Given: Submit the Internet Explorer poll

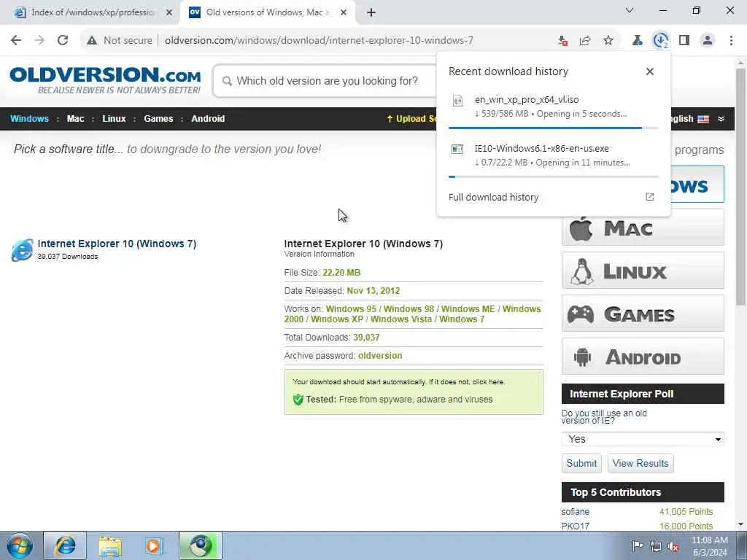Looking at the screenshot, I should pos(581,463).
